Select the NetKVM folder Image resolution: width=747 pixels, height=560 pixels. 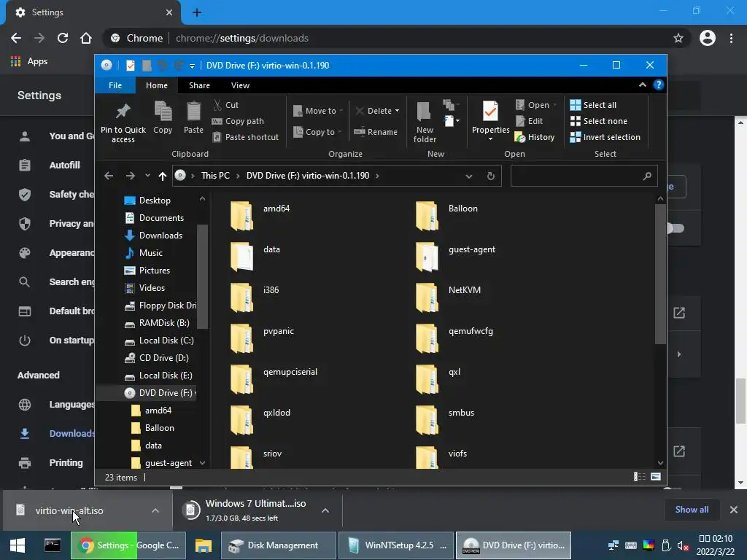coord(449,298)
